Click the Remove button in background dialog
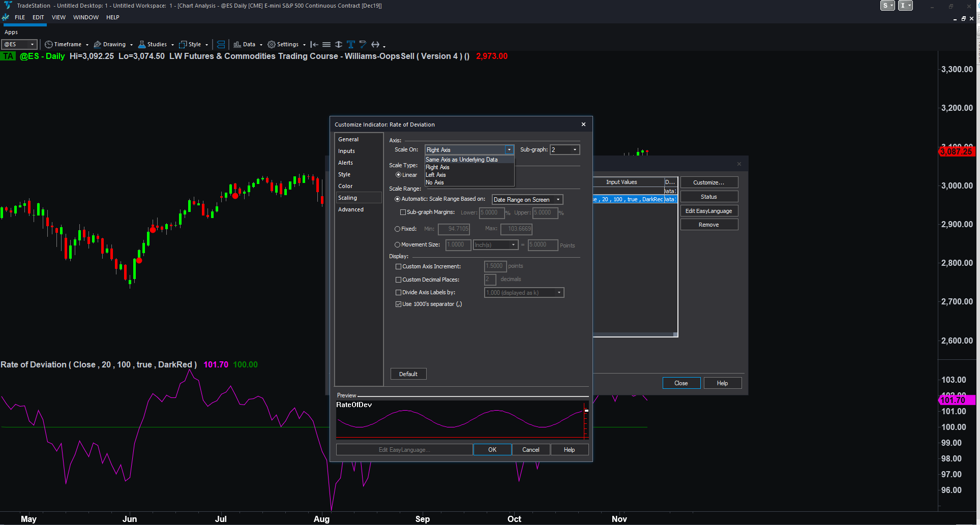The height and width of the screenshot is (525, 980). click(709, 225)
